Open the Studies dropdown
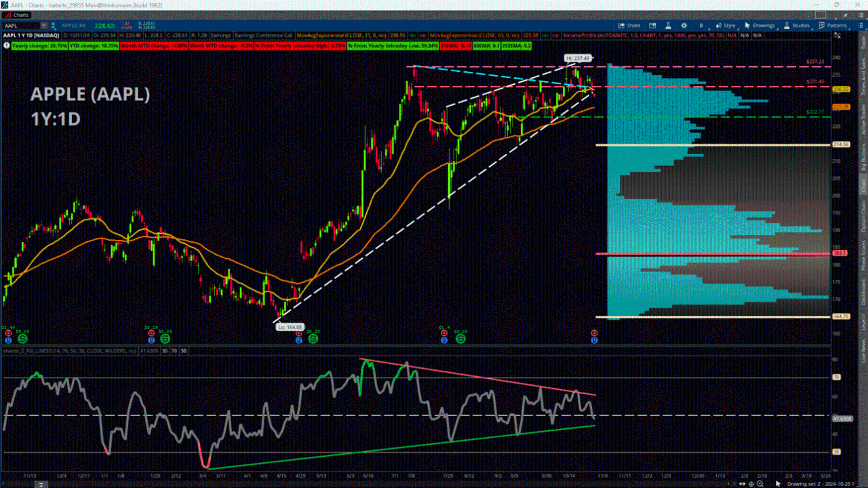This screenshot has height=488, width=868. tap(795, 26)
